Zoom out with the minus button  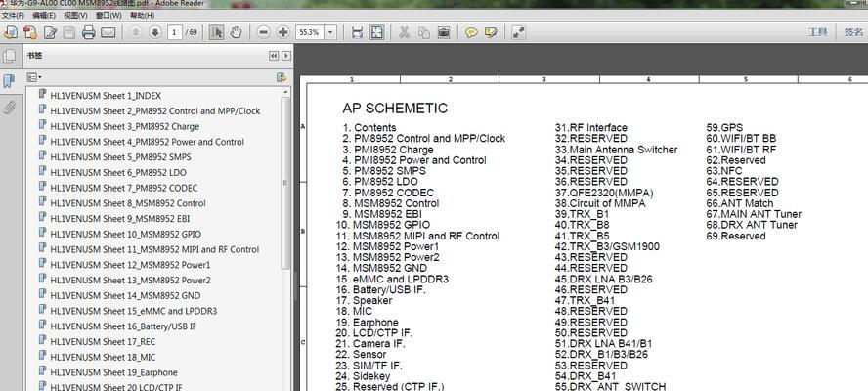264,32
